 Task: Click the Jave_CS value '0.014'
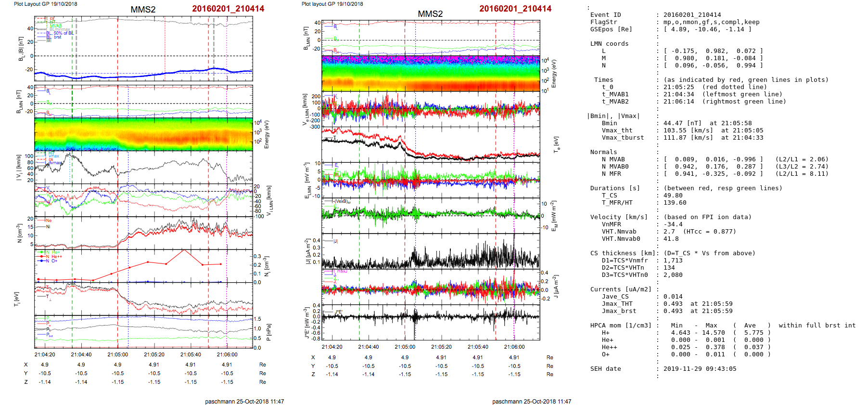pyautogui.click(x=673, y=297)
